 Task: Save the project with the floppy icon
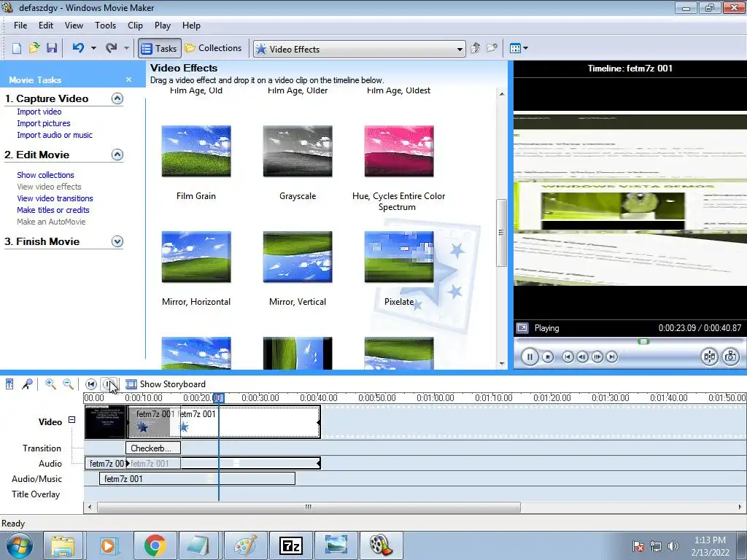(52, 48)
